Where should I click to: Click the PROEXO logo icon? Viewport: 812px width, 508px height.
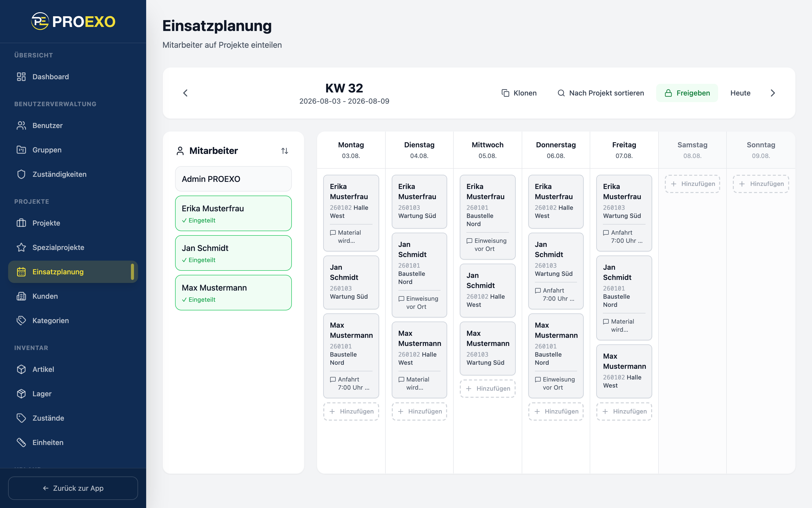click(x=40, y=22)
